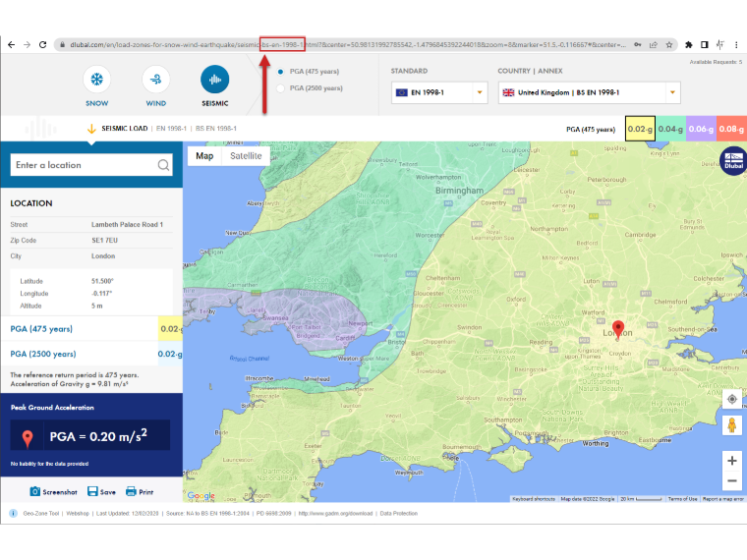Viewport: 747px width, 560px height.
Task: Open the browser extensions puzzle icon
Action: (688, 45)
